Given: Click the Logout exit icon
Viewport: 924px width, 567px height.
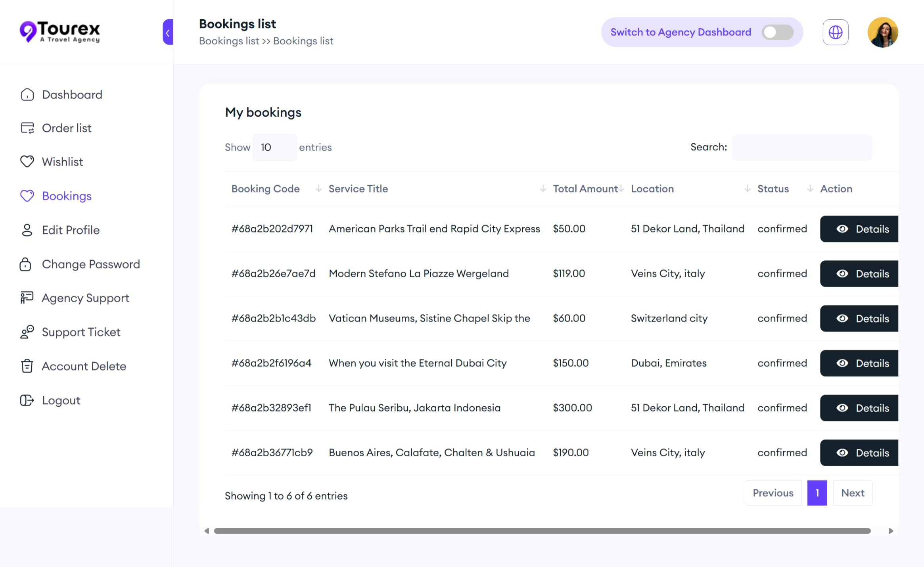Looking at the screenshot, I should [x=27, y=400].
